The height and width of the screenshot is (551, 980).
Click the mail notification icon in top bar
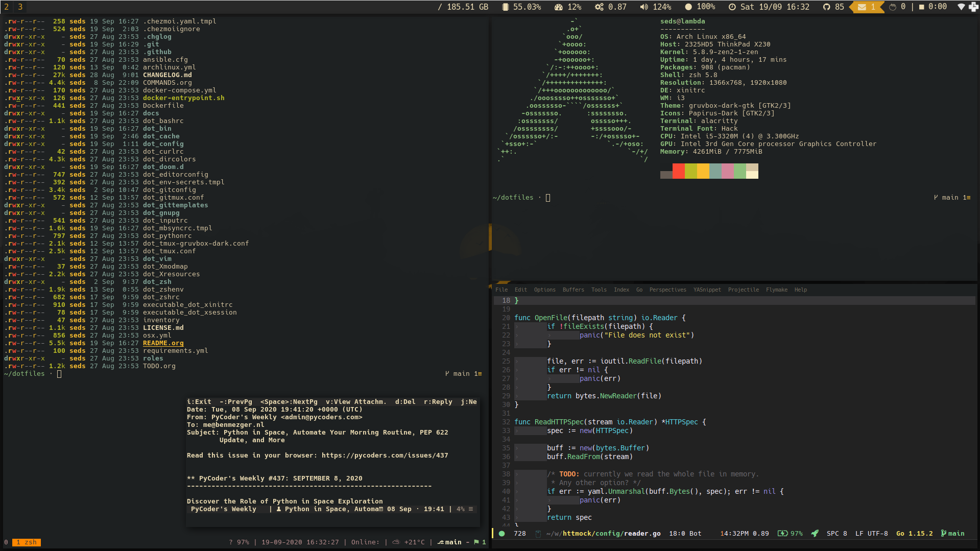tap(862, 7)
